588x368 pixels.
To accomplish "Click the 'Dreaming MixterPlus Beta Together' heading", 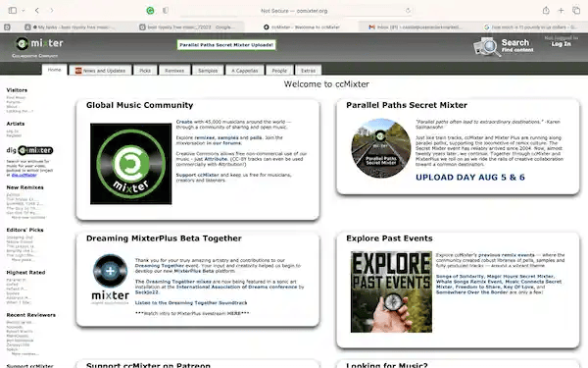I will coord(164,238).
